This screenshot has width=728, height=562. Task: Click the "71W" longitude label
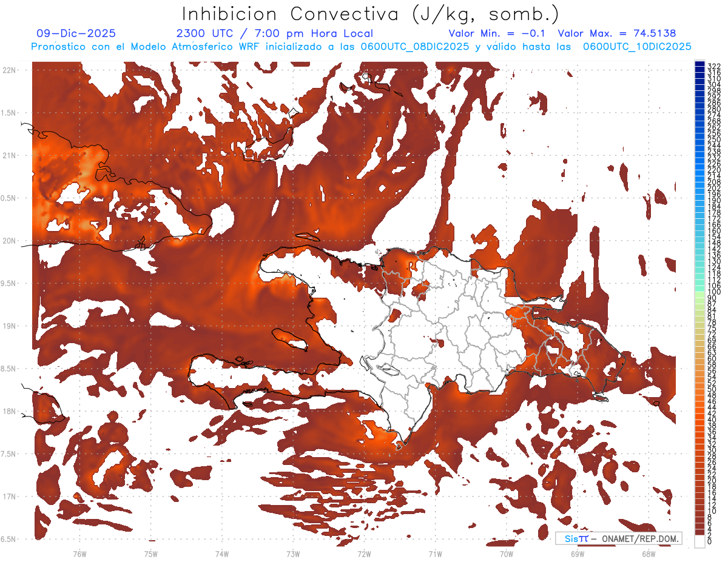tap(435, 554)
